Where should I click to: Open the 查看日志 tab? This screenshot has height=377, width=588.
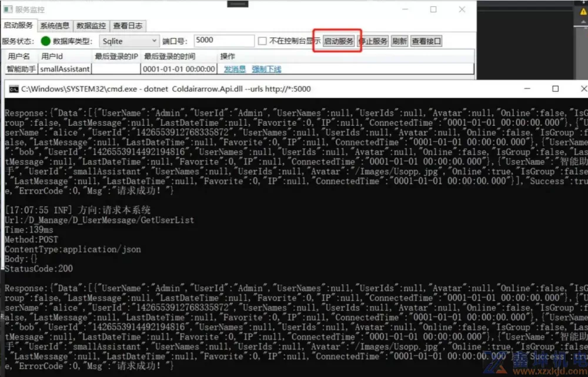click(x=128, y=25)
